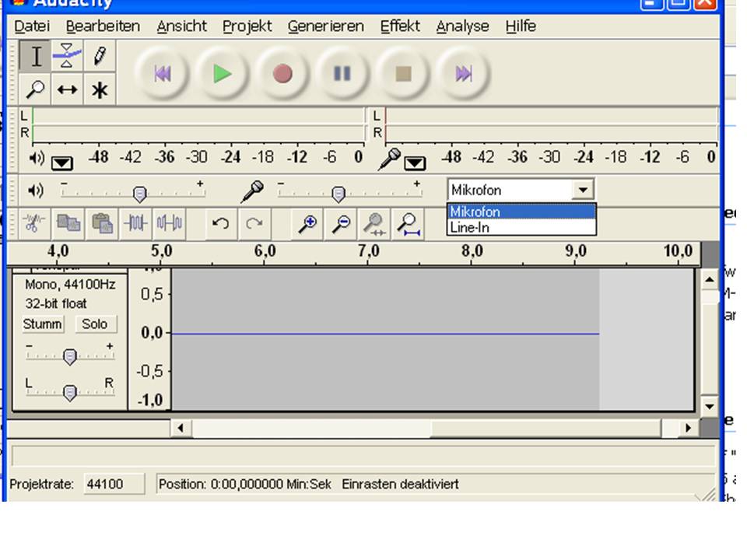The height and width of the screenshot is (560, 747).
Task: Open the Bearbeiten menu
Action: (x=103, y=26)
